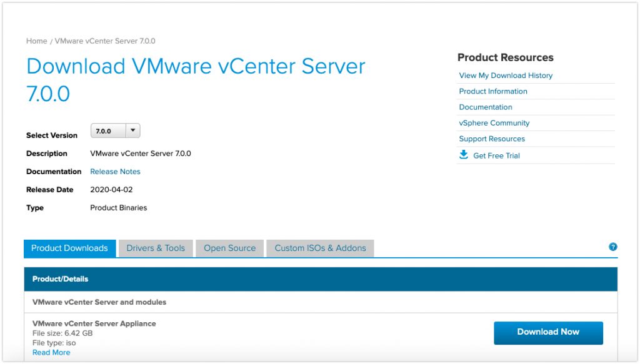Click the blue help question mark icon
Image resolution: width=640 pixels, height=364 pixels.
(x=612, y=247)
